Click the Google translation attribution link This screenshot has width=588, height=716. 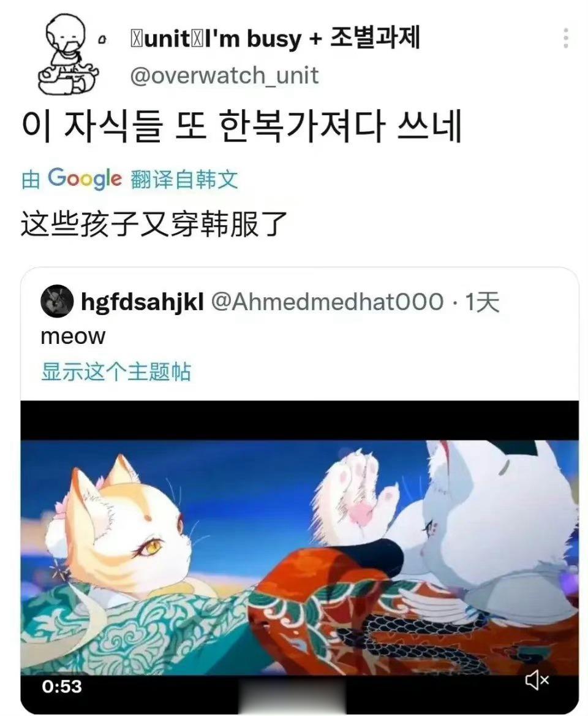click(x=130, y=178)
